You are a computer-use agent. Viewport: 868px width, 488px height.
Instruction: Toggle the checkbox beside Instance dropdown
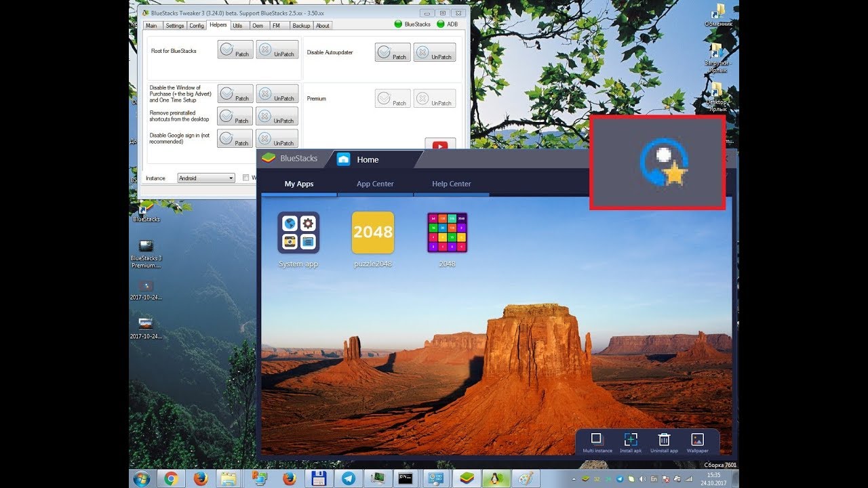point(246,178)
